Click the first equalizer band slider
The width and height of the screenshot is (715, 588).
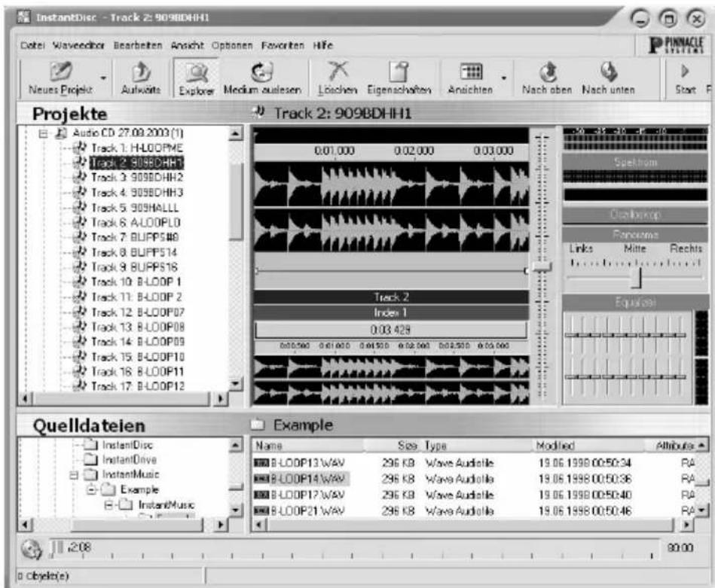click(570, 335)
